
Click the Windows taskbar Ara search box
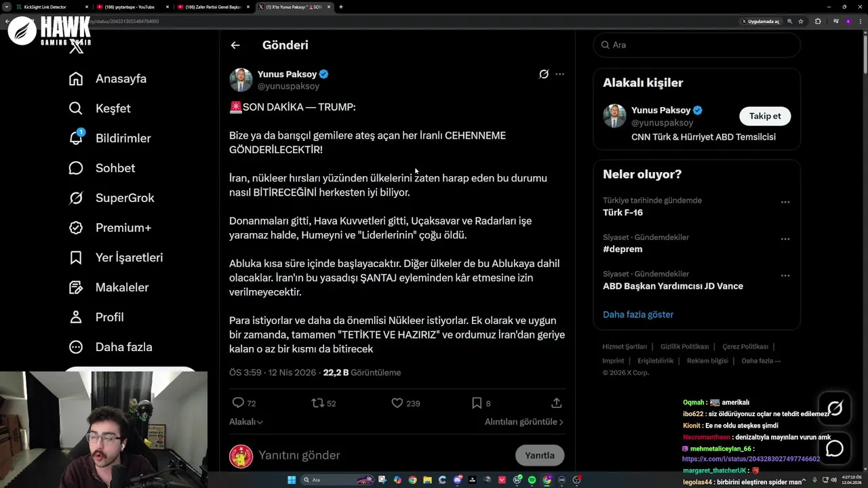click(337, 480)
